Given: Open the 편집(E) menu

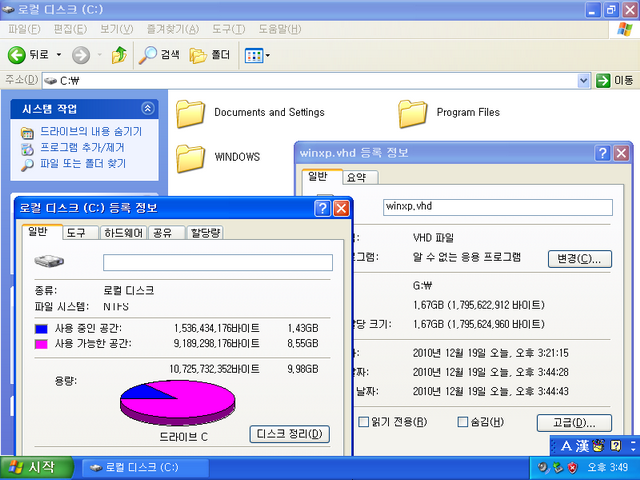Looking at the screenshot, I should pos(70,29).
